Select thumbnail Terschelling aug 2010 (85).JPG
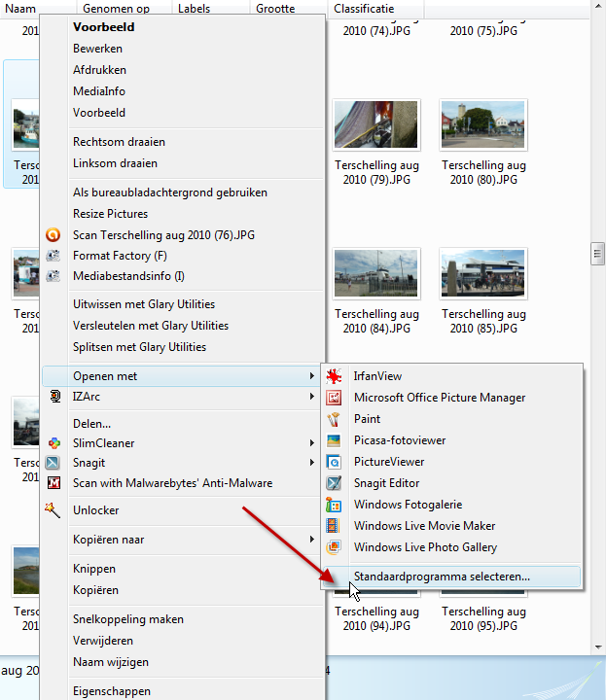Viewport: 606px width, 700px height. (x=482, y=273)
